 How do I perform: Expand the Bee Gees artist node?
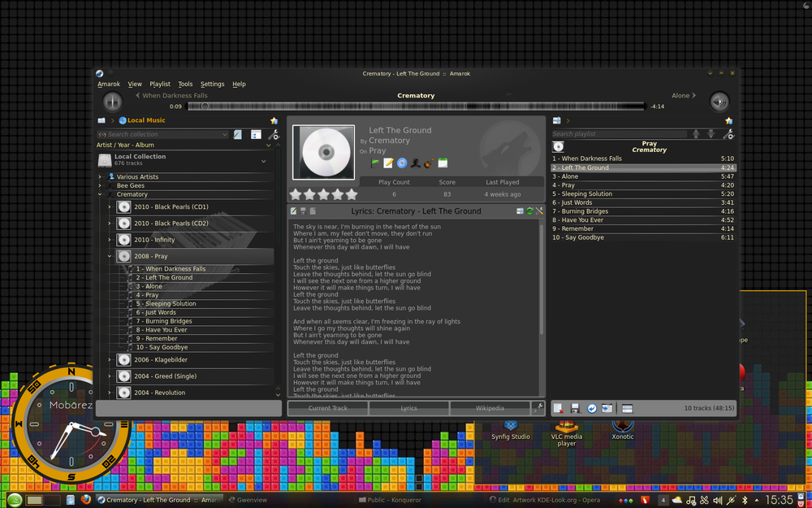pyautogui.click(x=100, y=185)
